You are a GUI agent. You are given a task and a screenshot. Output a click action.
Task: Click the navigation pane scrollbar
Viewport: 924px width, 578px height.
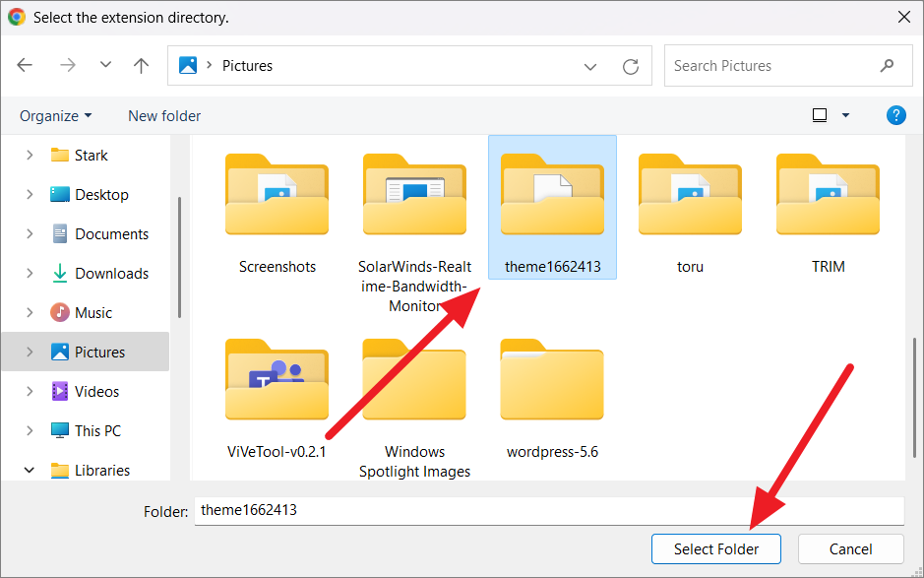[x=179, y=258]
